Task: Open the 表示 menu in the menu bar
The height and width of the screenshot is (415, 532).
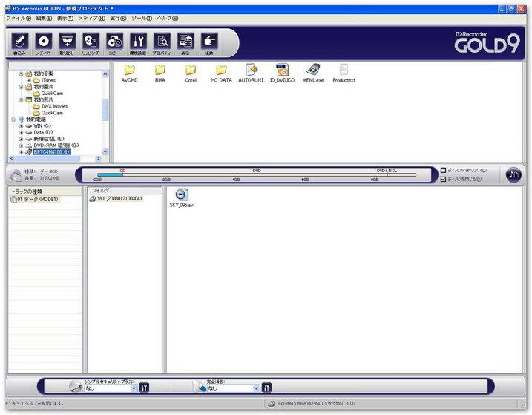Action: pos(65,18)
